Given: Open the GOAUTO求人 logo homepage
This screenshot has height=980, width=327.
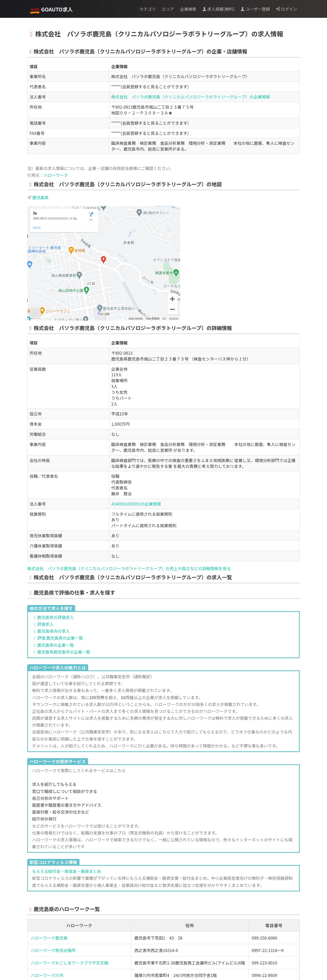Looking at the screenshot, I should [51, 9].
